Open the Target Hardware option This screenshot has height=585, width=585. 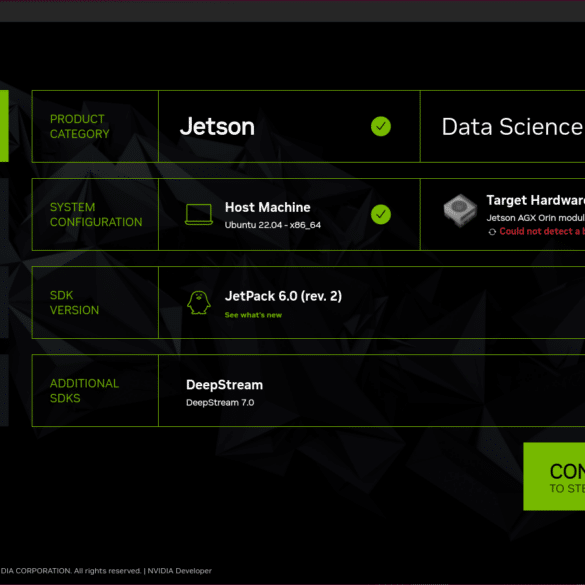[503, 214]
